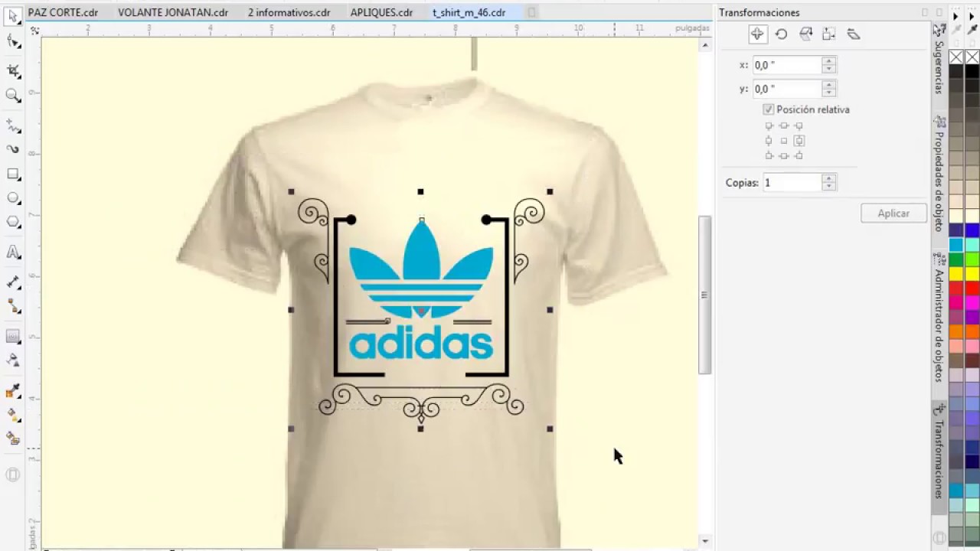Open the Skew transformation mode
Viewport: 980px width, 551px height.
(x=854, y=34)
